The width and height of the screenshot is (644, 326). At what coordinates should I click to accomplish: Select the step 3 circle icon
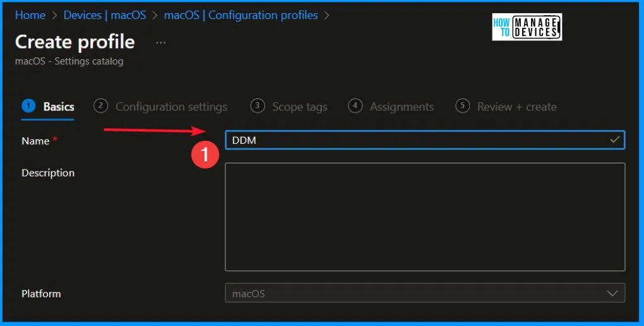[257, 106]
